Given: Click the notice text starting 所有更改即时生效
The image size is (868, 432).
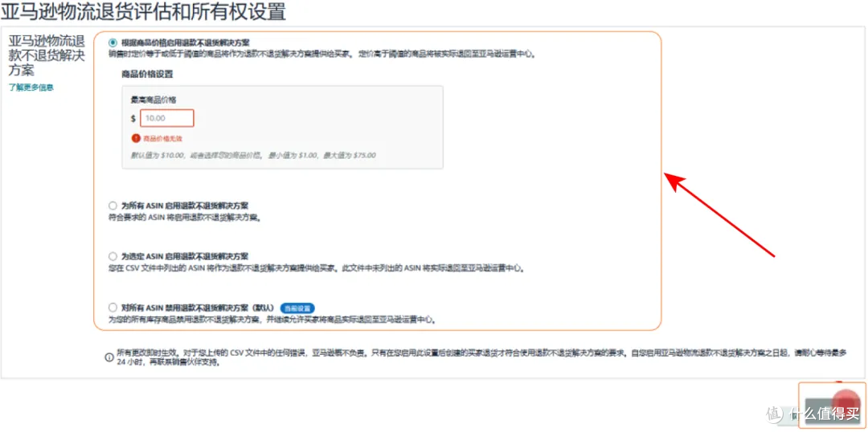Looking at the screenshot, I should click(x=481, y=357).
